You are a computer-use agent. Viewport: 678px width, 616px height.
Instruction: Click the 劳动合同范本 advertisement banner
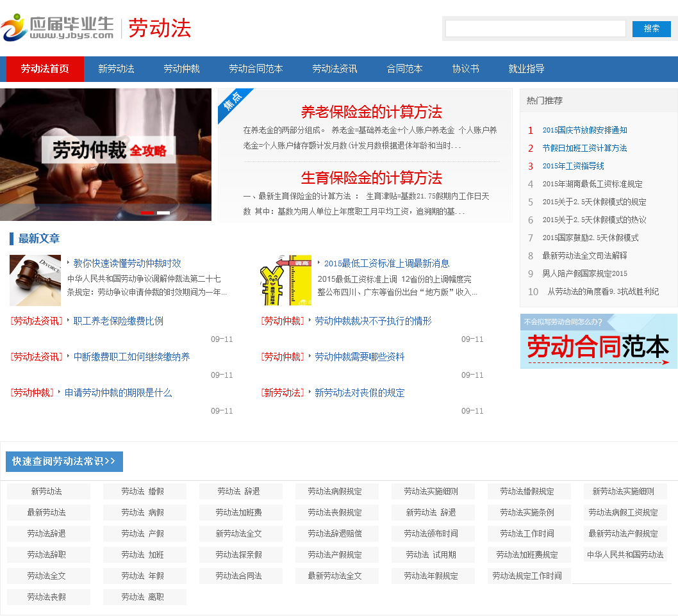click(599, 341)
